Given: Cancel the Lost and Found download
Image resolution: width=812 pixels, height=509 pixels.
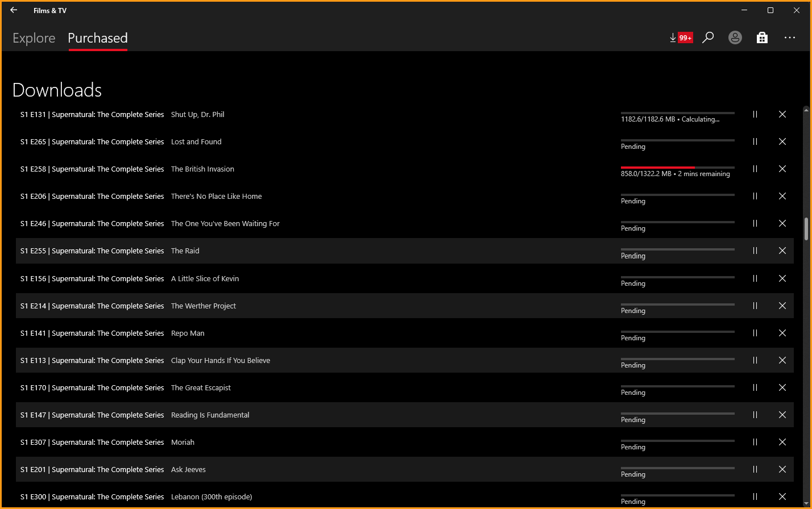Looking at the screenshot, I should tap(782, 141).
